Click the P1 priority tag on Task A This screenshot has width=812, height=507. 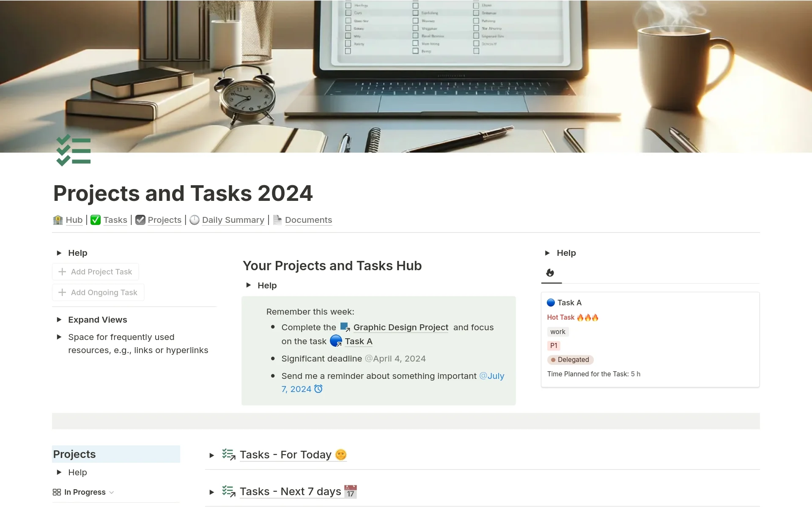pos(553,345)
